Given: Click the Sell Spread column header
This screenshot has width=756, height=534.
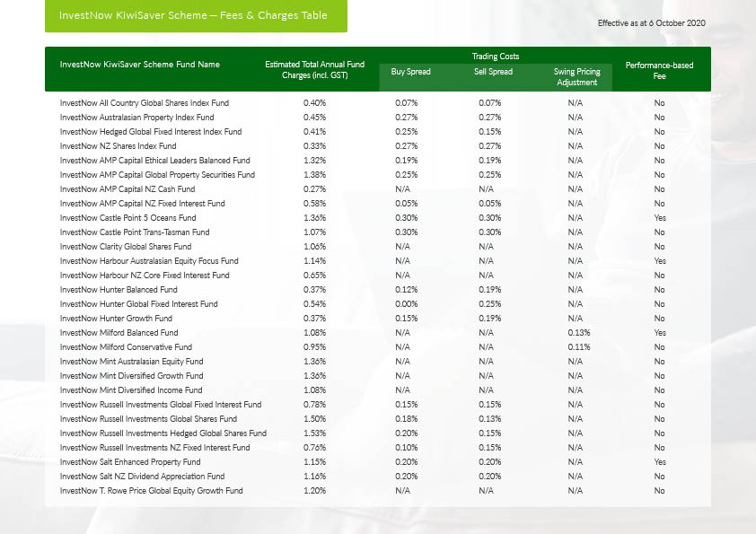Looking at the screenshot, I should click(493, 72).
